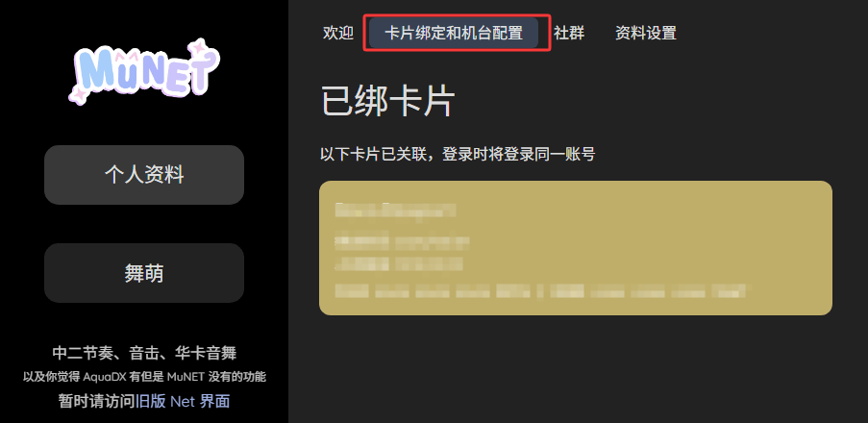Click the blurred long card number line
Viewport: 868px width, 423px height.
541,290
